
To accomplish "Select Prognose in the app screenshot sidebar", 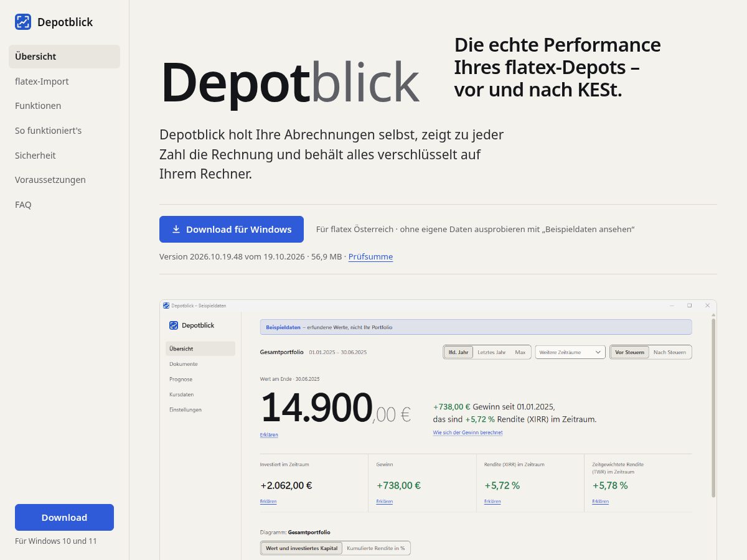I will click(x=181, y=379).
